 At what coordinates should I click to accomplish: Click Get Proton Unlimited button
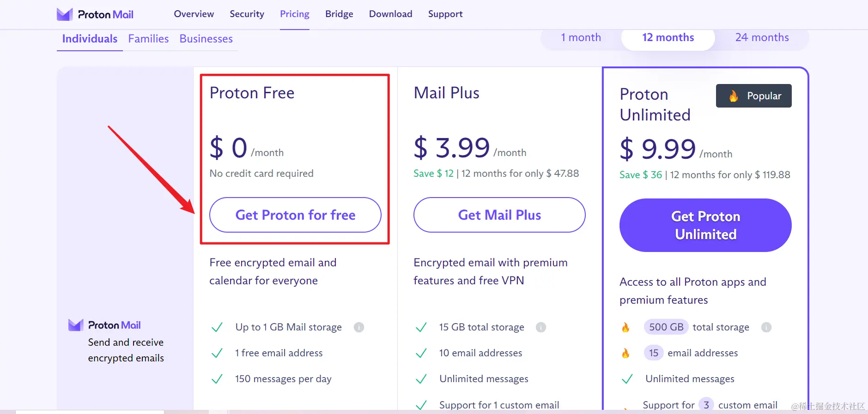point(705,225)
